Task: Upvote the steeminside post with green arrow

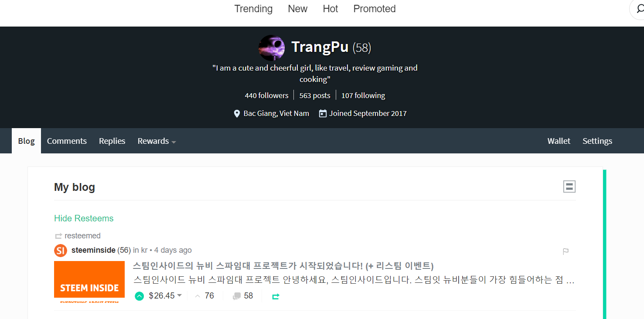Action: tap(139, 296)
